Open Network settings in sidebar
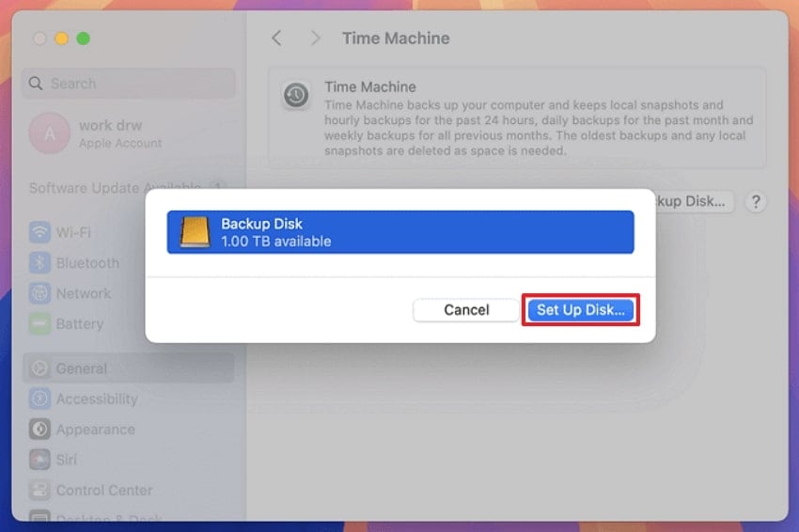This screenshot has height=532, width=799. 129,293
